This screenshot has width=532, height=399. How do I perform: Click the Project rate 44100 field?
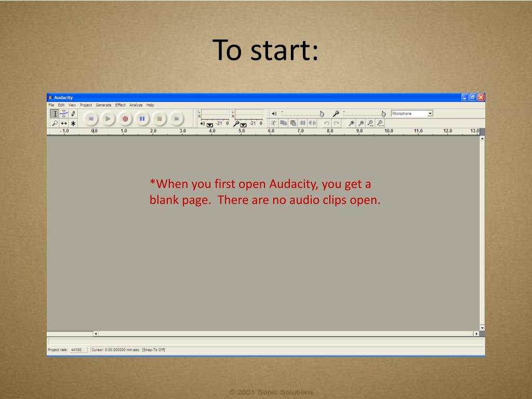(x=78, y=350)
